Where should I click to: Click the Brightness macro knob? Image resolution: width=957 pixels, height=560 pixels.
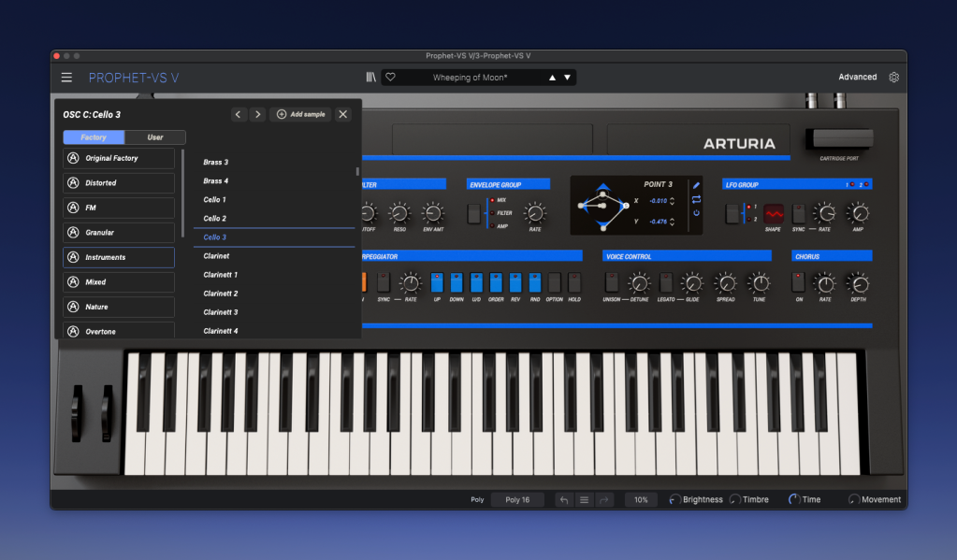(674, 500)
